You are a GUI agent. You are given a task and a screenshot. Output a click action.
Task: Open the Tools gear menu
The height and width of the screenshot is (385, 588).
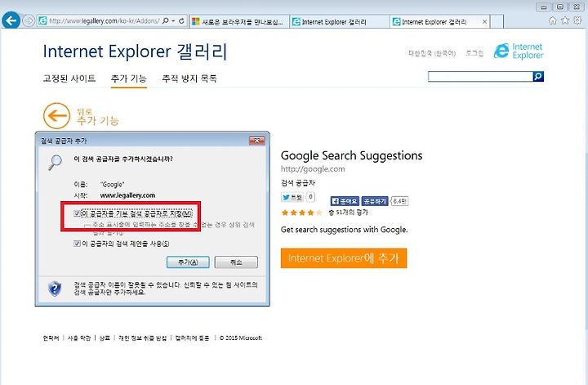tap(577, 20)
